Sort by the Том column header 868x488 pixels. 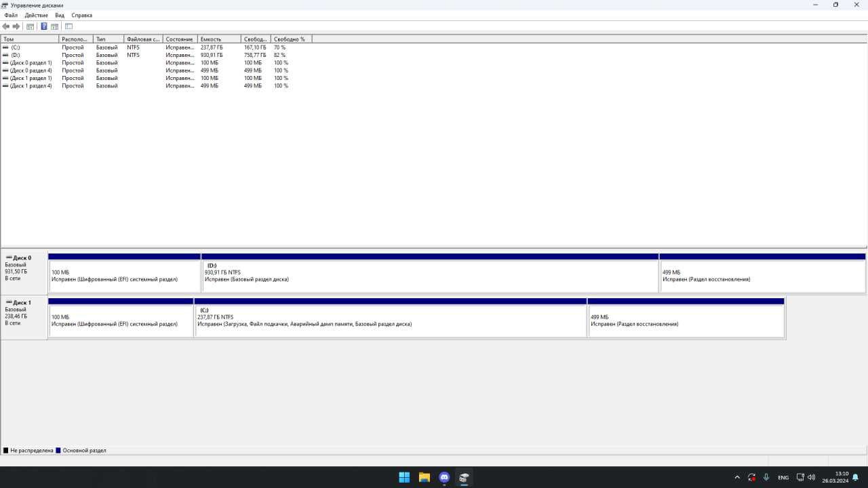point(30,39)
